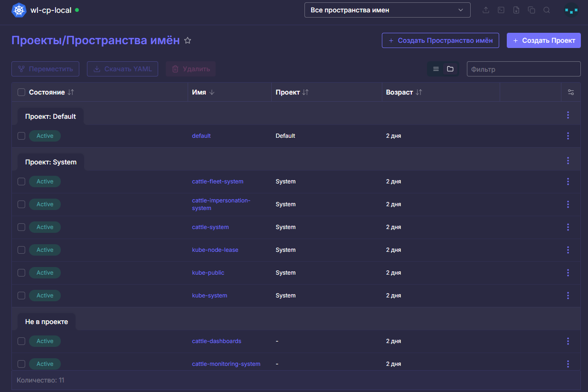Open actions menu for cattle-impersonation-system row

568,204
